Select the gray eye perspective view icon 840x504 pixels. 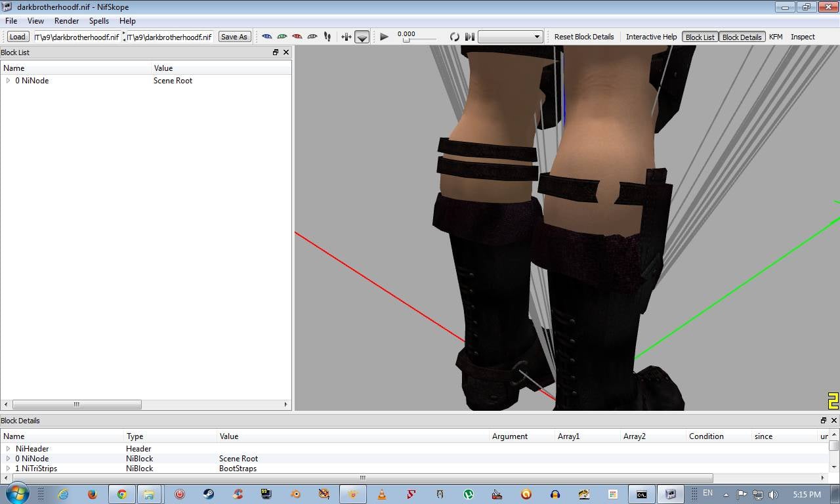point(312,37)
